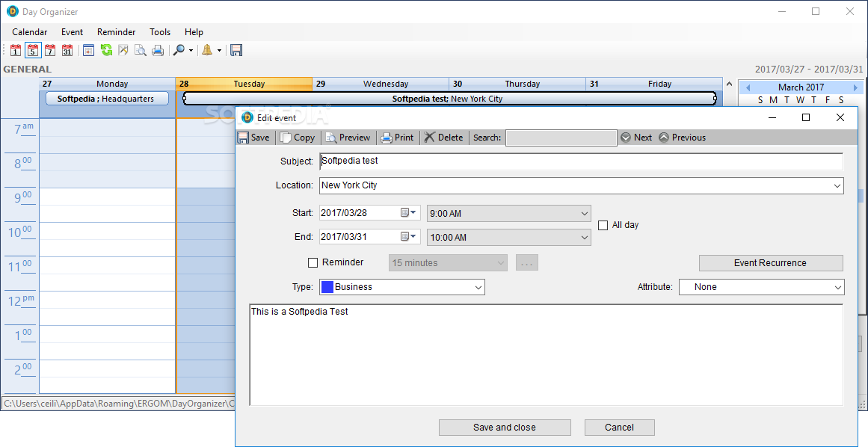868x447 pixels.
Task: Maximize the Edit event dialog
Action: coord(806,117)
